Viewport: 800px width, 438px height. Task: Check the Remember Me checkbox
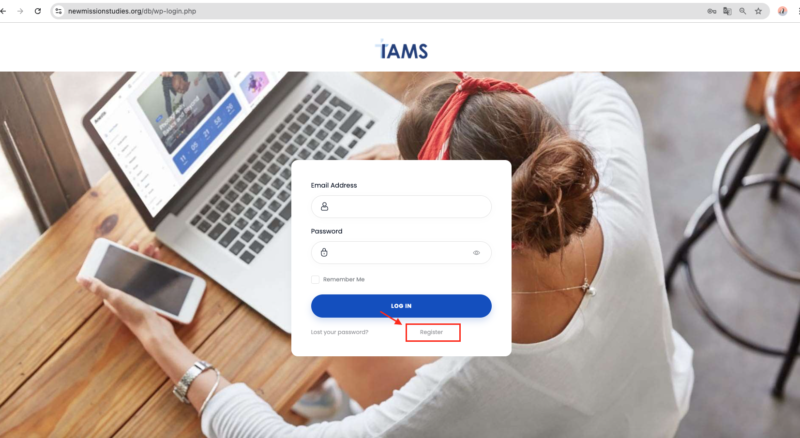coord(315,279)
